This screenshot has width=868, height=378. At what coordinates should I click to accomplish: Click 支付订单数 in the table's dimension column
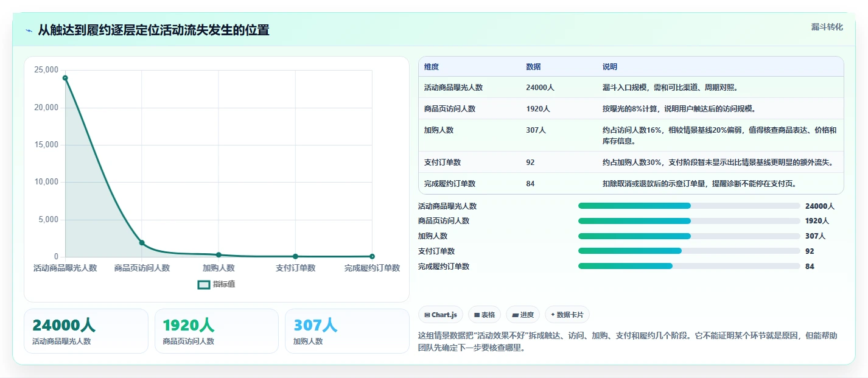pyautogui.click(x=443, y=163)
